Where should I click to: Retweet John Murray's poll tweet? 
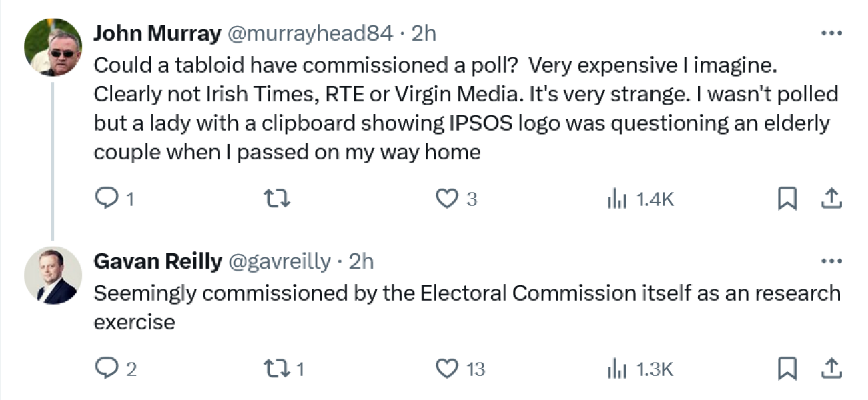coord(276,199)
